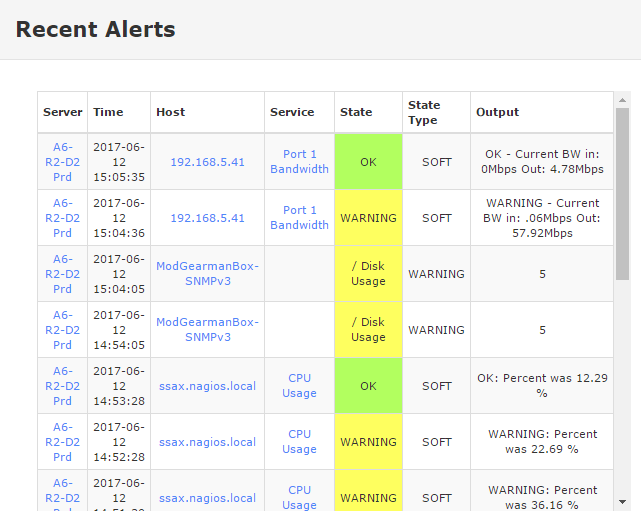
Task: Click yellow WARNING state in the 14:52:28 row
Action: click(368, 442)
